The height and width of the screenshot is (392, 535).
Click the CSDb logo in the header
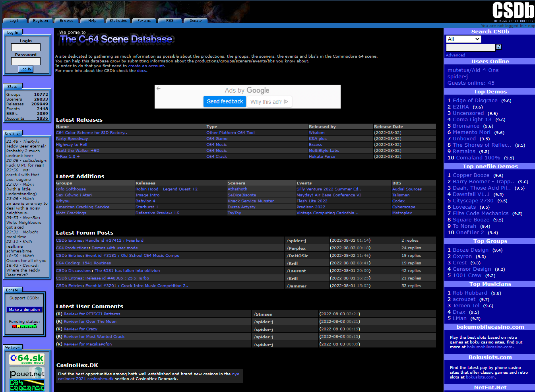pos(513,11)
